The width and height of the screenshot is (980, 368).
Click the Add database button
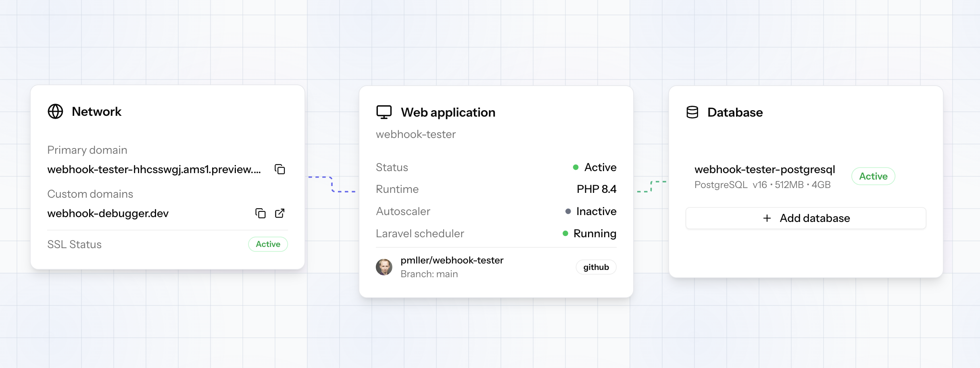[x=807, y=218]
